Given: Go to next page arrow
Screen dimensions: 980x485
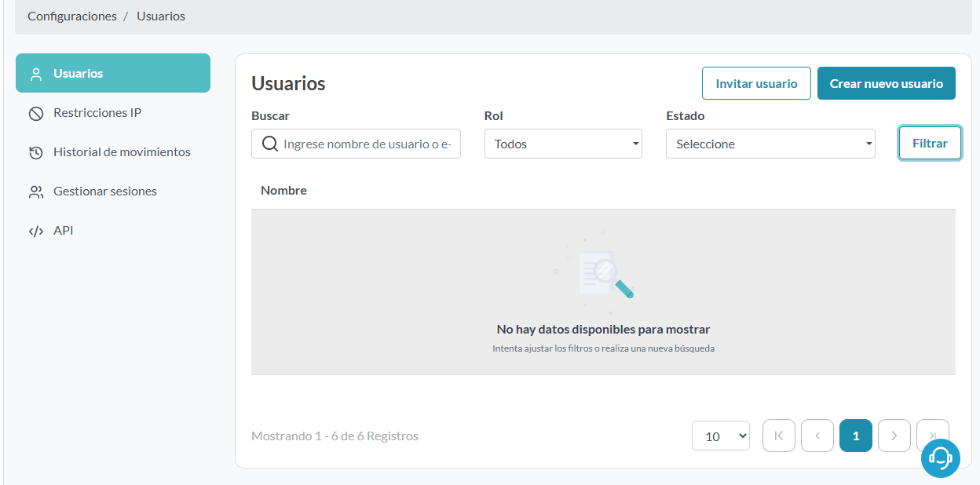Looking at the screenshot, I should (x=894, y=436).
